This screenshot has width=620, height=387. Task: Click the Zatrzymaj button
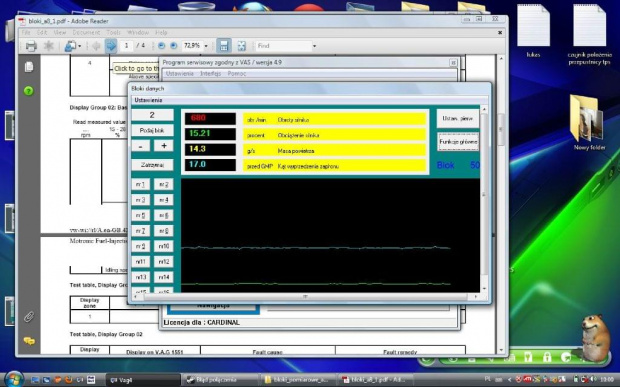coord(152,165)
